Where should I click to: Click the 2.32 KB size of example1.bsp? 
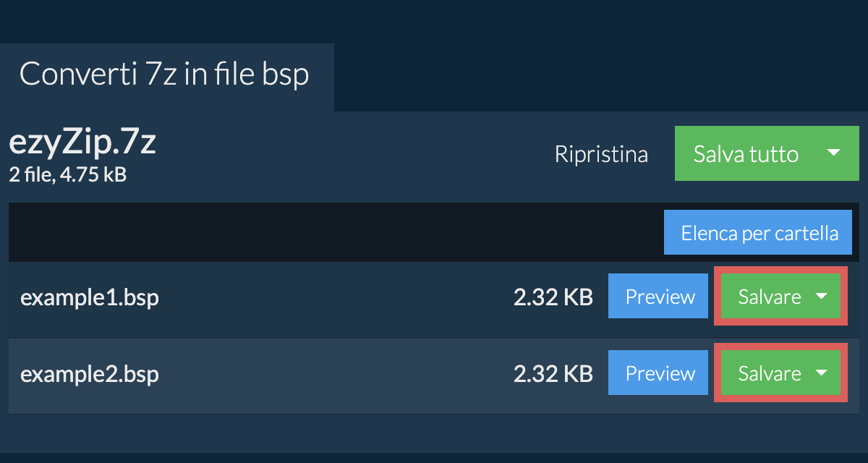(553, 297)
